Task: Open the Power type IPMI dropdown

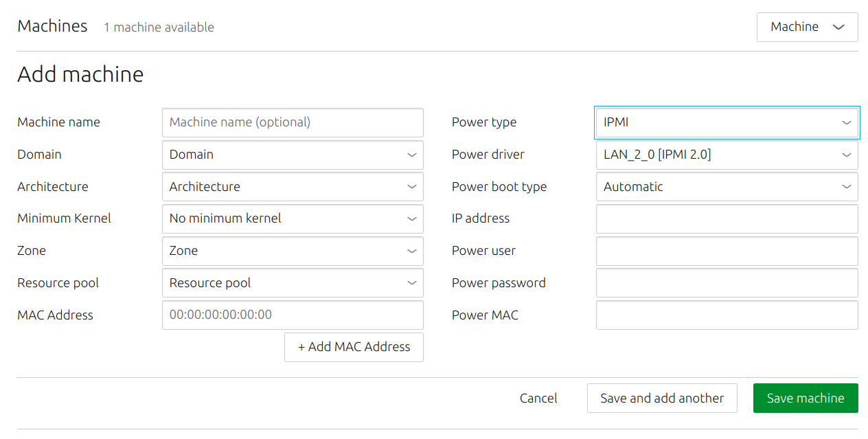Action: coord(727,122)
